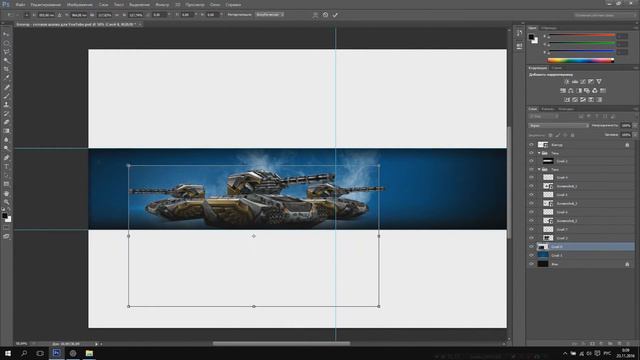Open the blend mode dropdown
The height and width of the screenshot is (360, 640).
pos(558,126)
